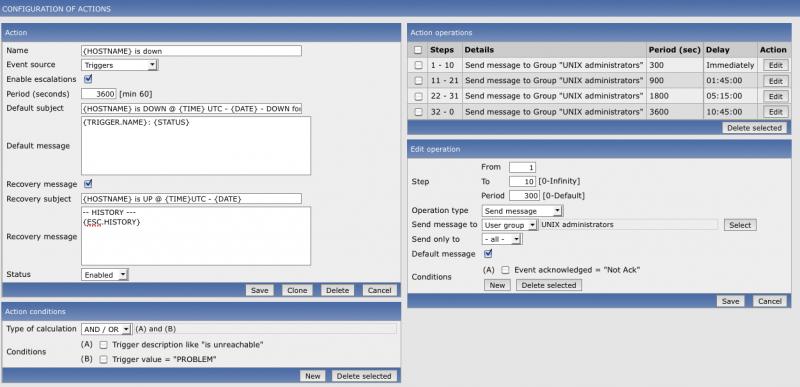
Task: Open the Operation type Send message dropdown
Action: (522, 211)
